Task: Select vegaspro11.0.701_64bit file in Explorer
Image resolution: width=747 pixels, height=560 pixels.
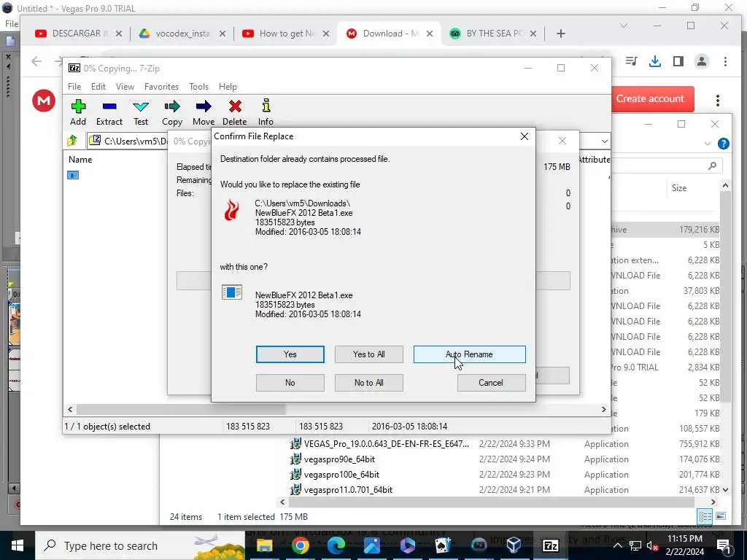Action: click(x=348, y=489)
